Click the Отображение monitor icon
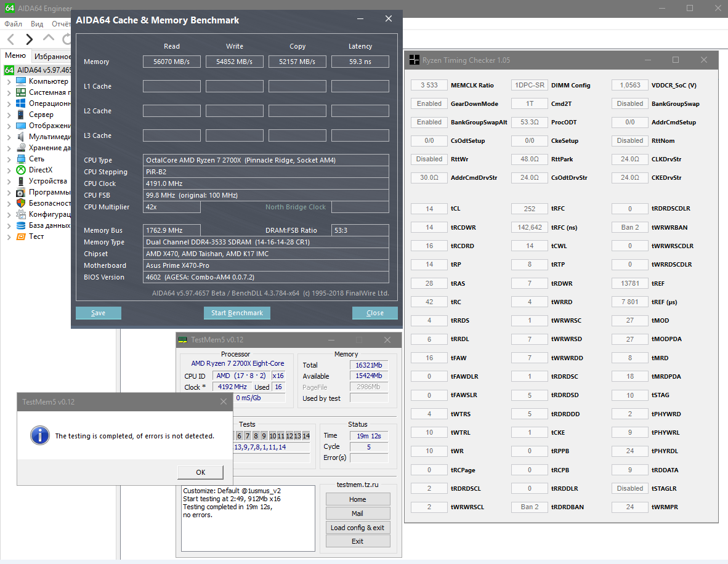The width and height of the screenshot is (728, 564). (x=21, y=126)
